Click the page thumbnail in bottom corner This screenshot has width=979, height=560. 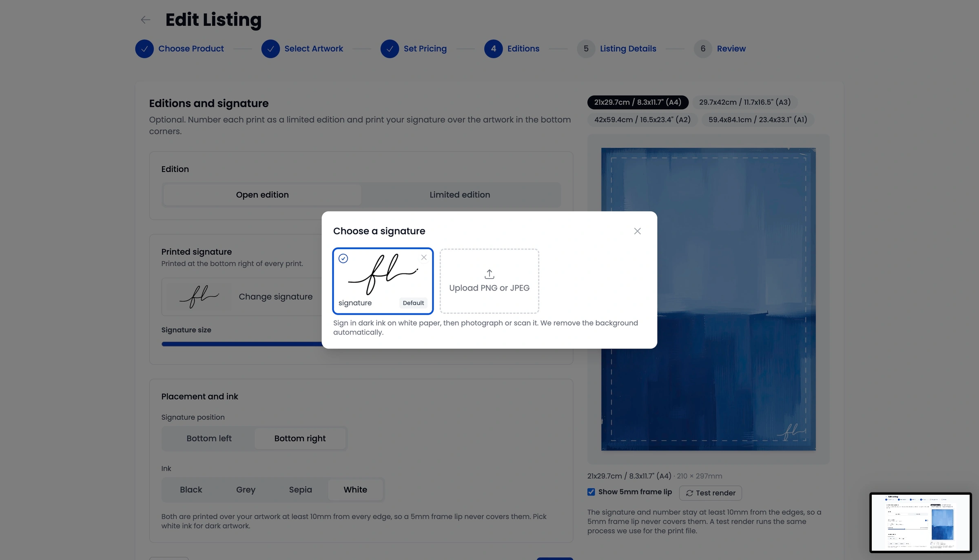(x=920, y=523)
